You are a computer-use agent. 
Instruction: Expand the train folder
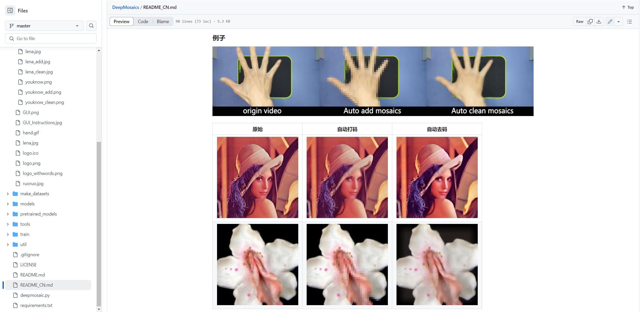[8, 234]
